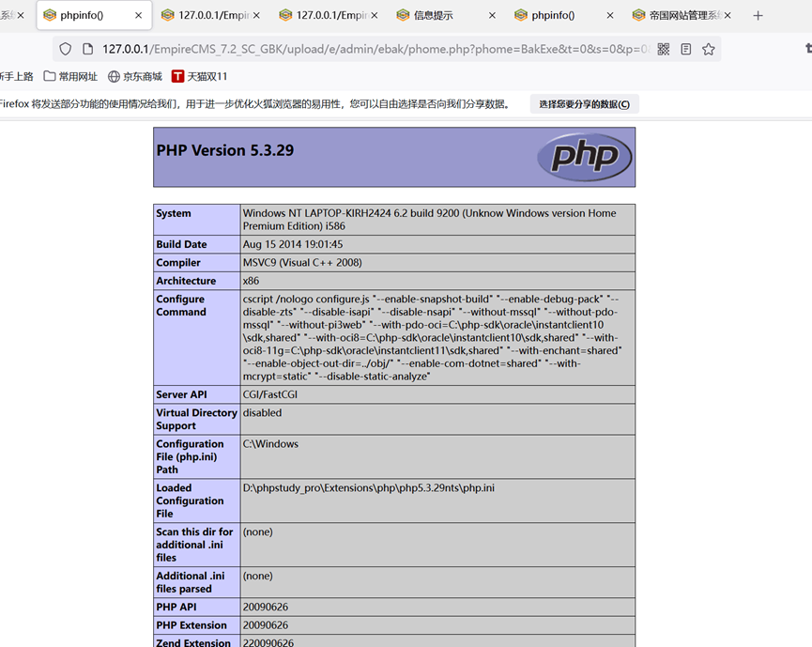Open the 常用网址 bookmarks folder
The width and height of the screenshot is (812, 647).
(x=70, y=77)
